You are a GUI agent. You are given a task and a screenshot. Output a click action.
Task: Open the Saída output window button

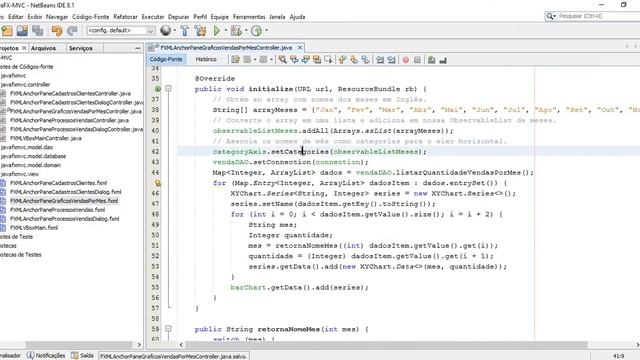coord(82,356)
